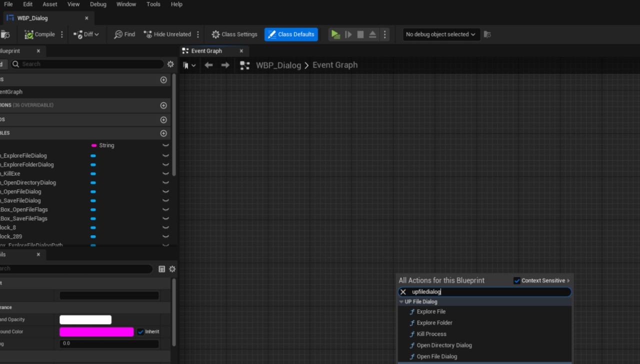Open the Debug menu
This screenshot has width=640, height=364.
click(x=98, y=4)
